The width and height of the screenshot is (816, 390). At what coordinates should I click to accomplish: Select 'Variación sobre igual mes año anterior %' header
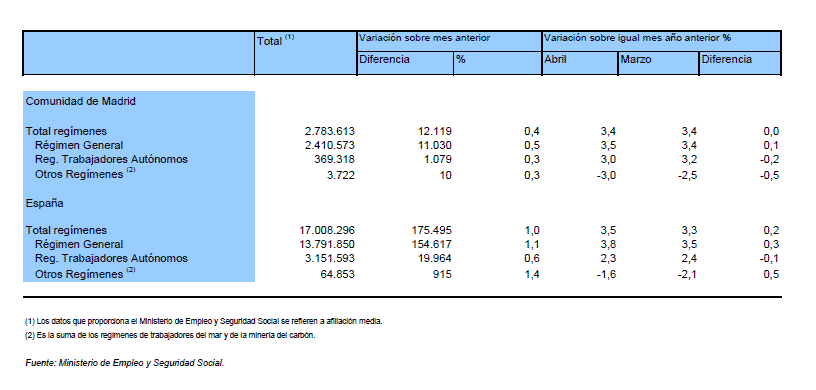pyautogui.click(x=638, y=39)
